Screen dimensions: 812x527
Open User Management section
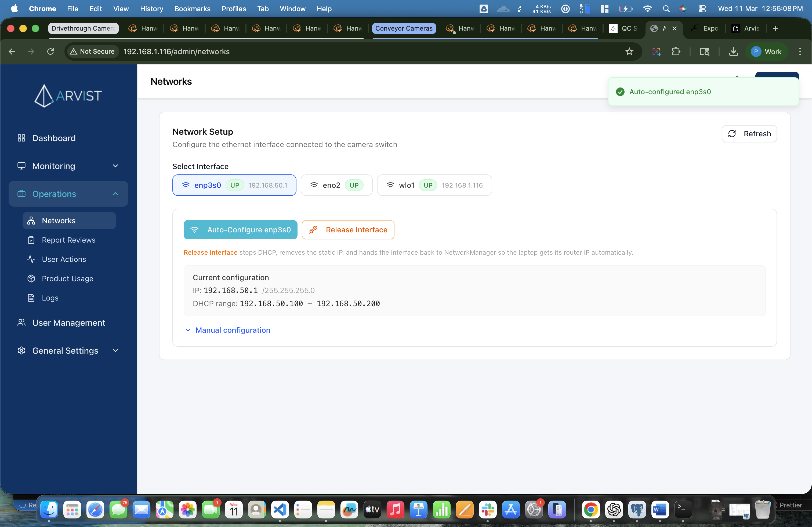[68, 323]
